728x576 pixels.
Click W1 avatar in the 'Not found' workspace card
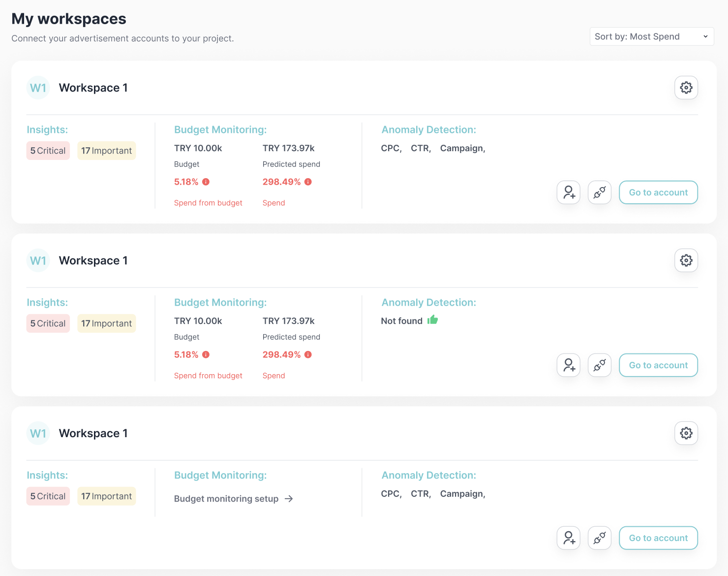point(38,260)
